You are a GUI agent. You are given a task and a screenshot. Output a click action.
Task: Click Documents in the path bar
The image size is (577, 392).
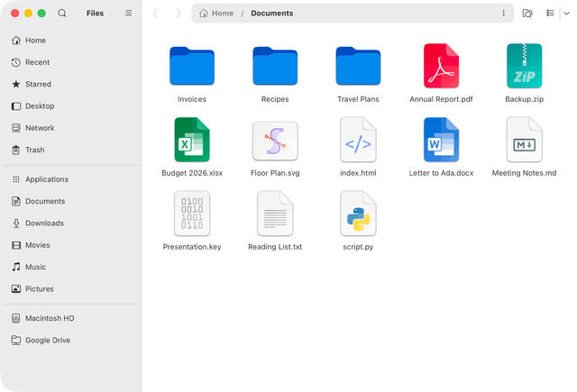[x=272, y=14]
